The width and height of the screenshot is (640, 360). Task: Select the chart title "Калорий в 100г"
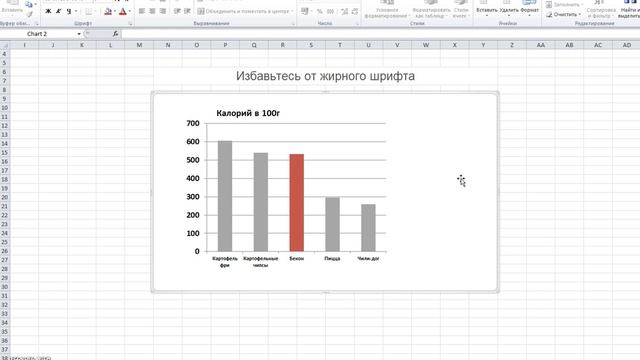[x=248, y=113]
